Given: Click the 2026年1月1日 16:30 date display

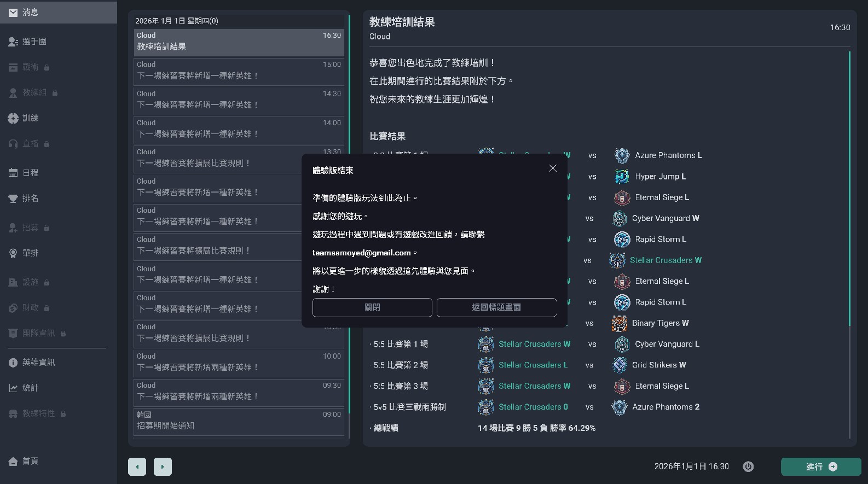Looking at the screenshot, I should click(692, 466).
